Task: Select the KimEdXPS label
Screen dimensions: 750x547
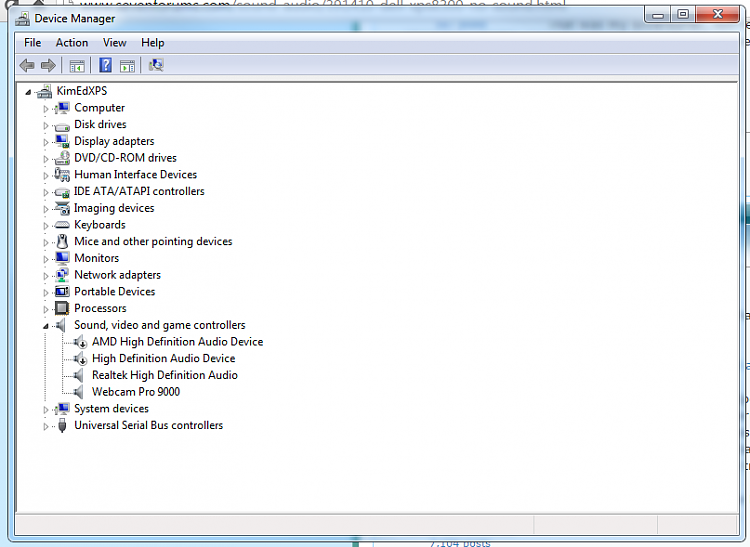Action: point(82,91)
